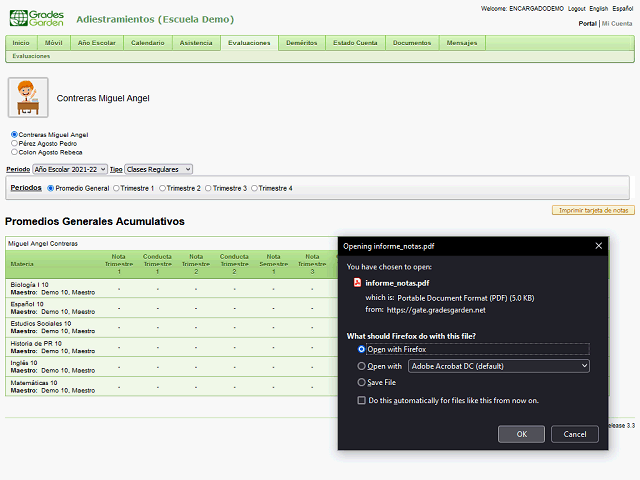Click the PDF file icon in dialog
Screen dimensions: 640x480
coord(357,283)
